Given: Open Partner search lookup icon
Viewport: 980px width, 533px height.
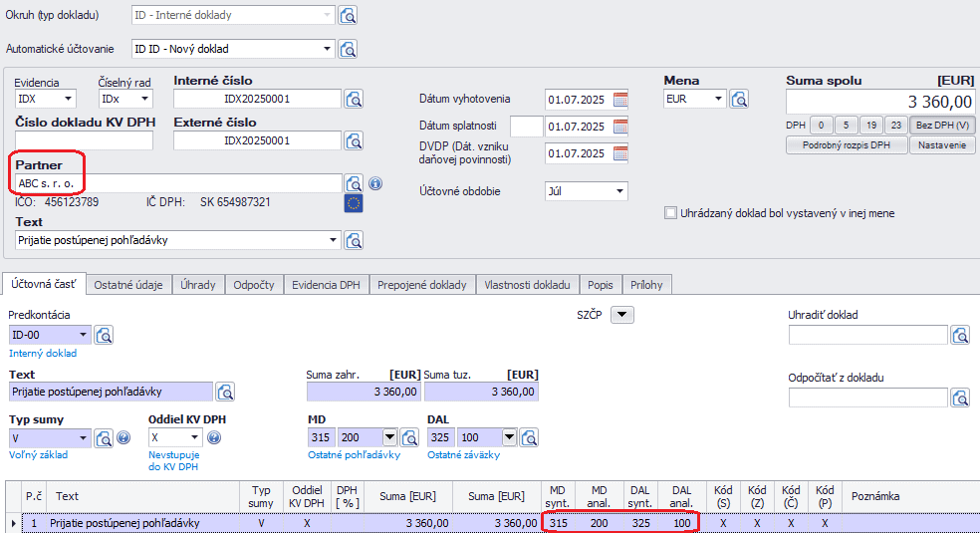Looking at the screenshot, I should point(354,183).
